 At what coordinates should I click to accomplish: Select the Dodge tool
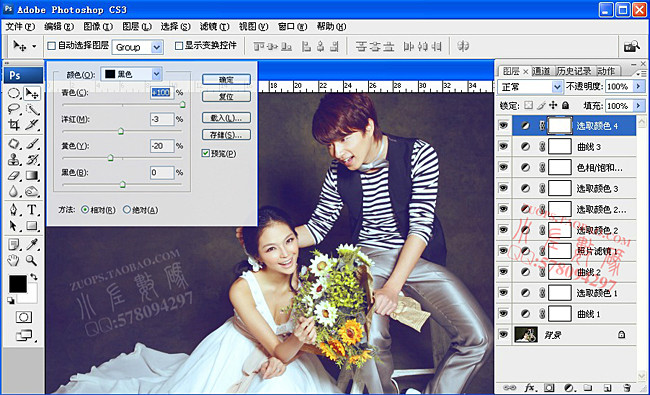click(x=32, y=191)
